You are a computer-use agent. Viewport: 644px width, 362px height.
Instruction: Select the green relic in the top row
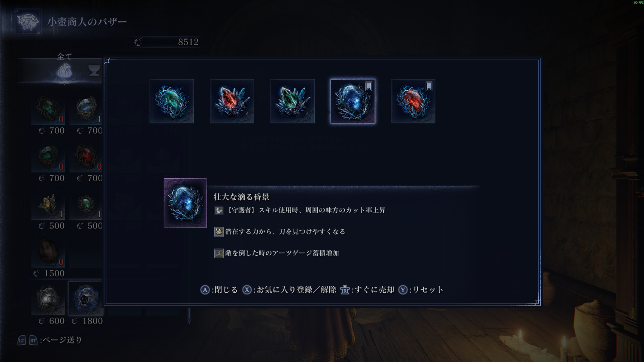pyautogui.click(x=172, y=101)
